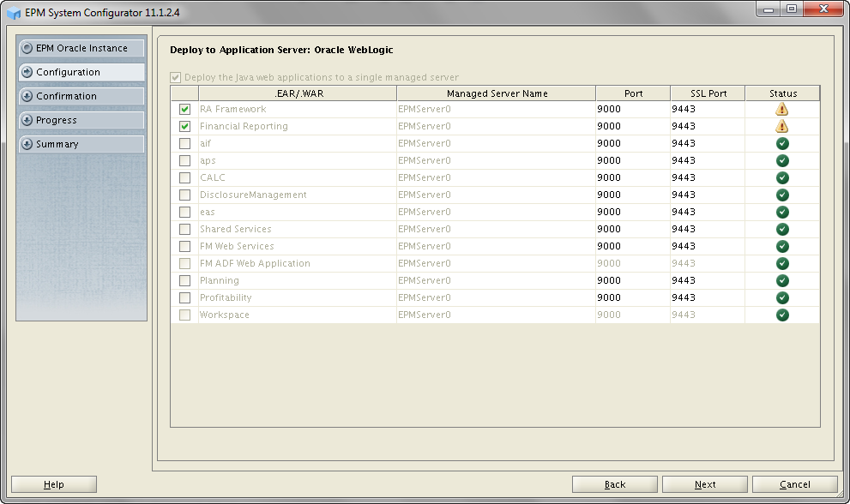Click the green status icon for DisclosureManagement
This screenshot has width=850, height=504.
[x=782, y=195]
